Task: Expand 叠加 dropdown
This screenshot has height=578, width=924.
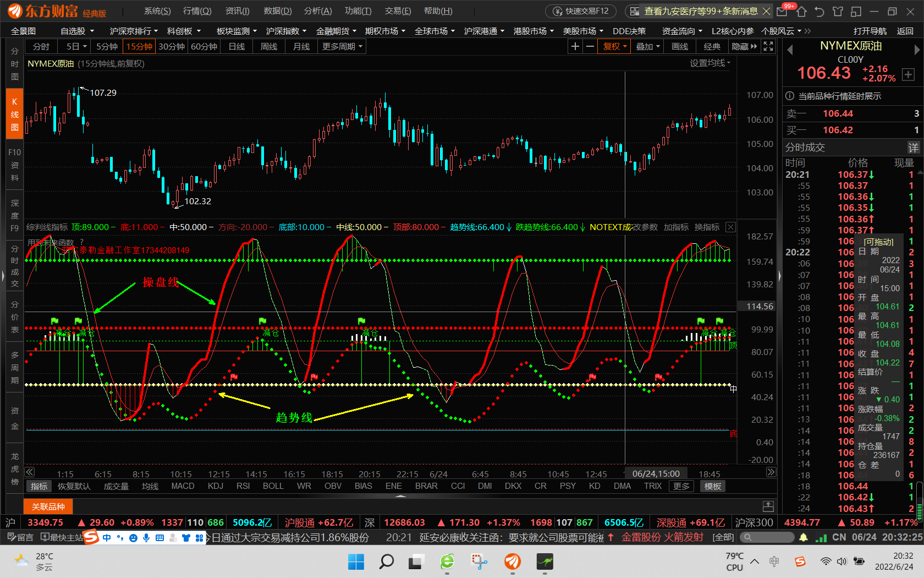Action: coord(647,47)
